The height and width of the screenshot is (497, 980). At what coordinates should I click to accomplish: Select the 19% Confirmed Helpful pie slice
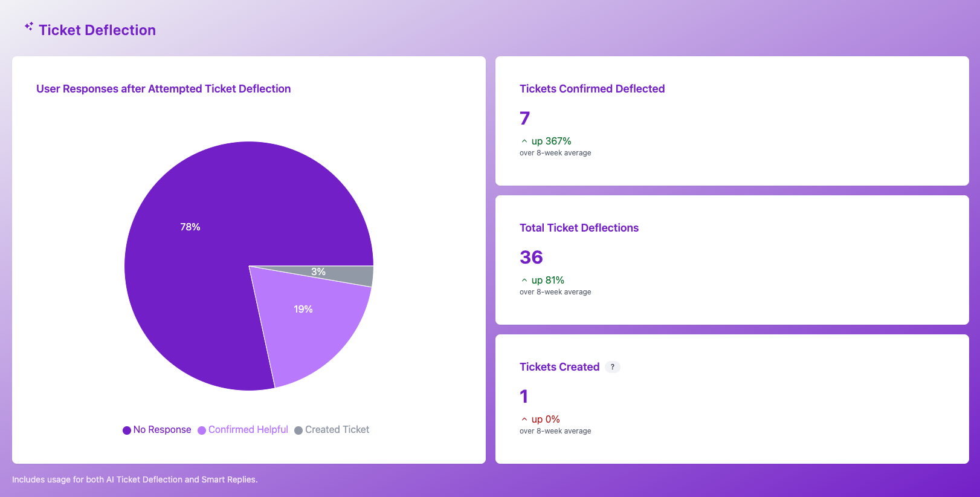click(308, 326)
